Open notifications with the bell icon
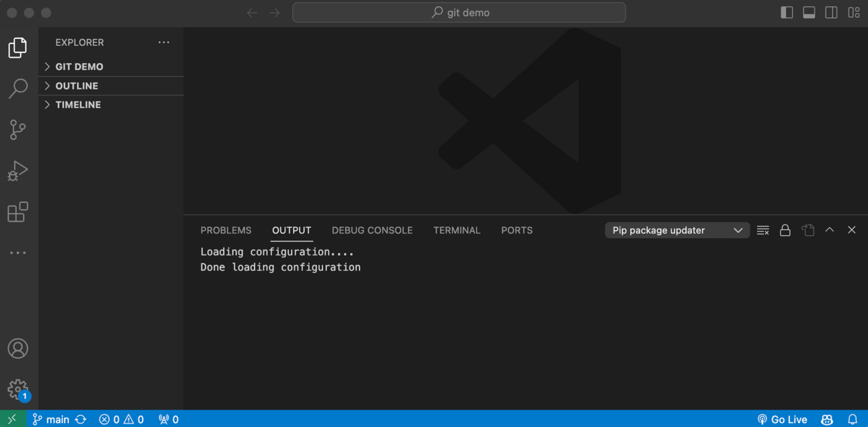 [853, 419]
